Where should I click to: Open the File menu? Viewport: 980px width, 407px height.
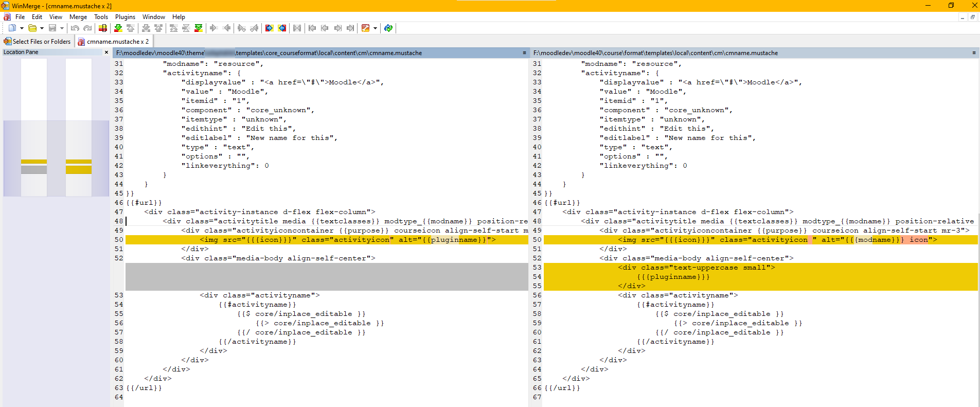click(20, 17)
